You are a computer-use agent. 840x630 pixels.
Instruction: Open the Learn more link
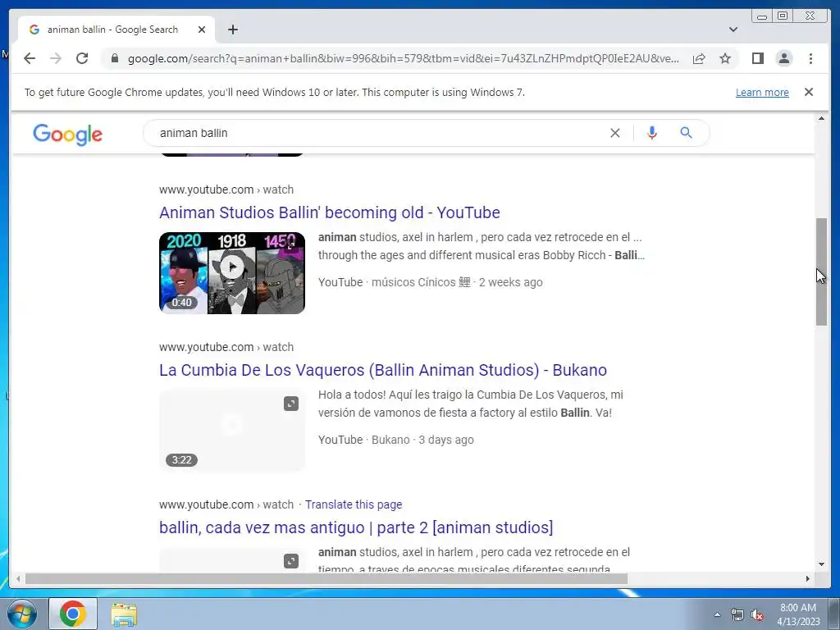762,92
